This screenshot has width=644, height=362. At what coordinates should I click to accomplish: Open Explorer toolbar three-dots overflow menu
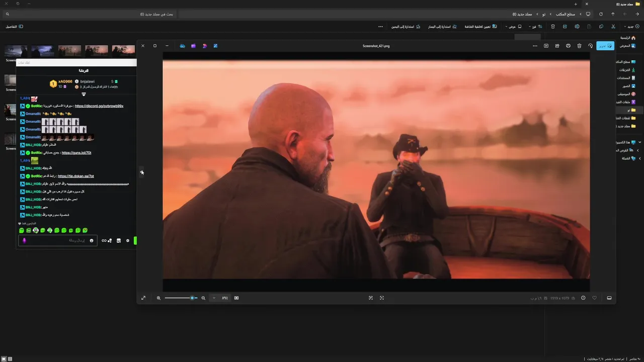click(380, 26)
